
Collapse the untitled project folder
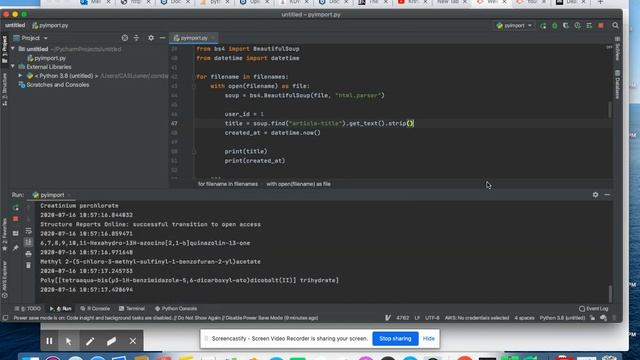pyautogui.click(x=13, y=49)
